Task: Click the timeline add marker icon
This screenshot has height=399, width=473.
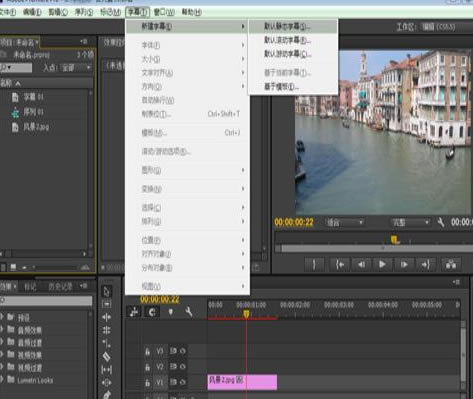Action: pyautogui.click(x=171, y=312)
